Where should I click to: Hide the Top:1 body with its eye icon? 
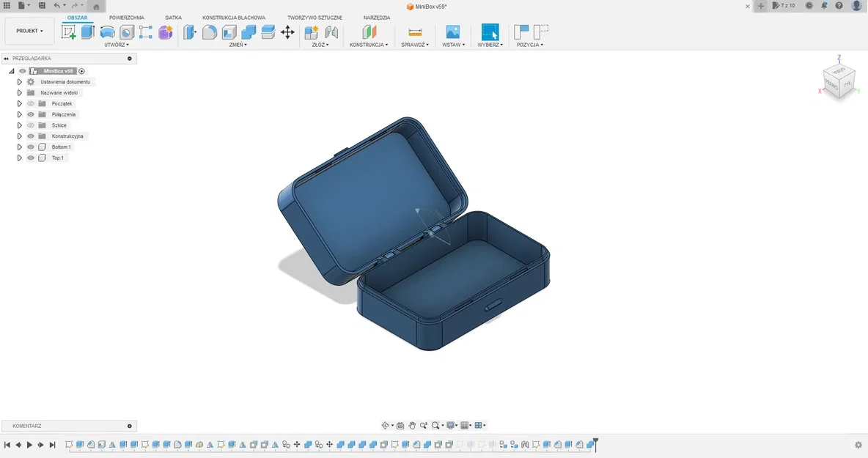pyautogui.click(x=31, y=158)
